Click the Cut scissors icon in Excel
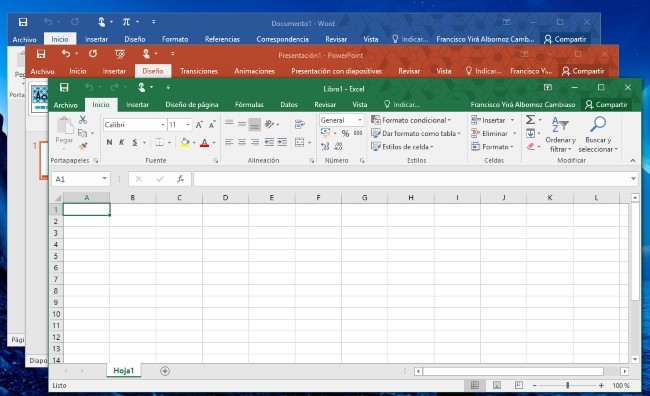Image resolution: width=650 pixels, height=396 pixels. [83, 120]
